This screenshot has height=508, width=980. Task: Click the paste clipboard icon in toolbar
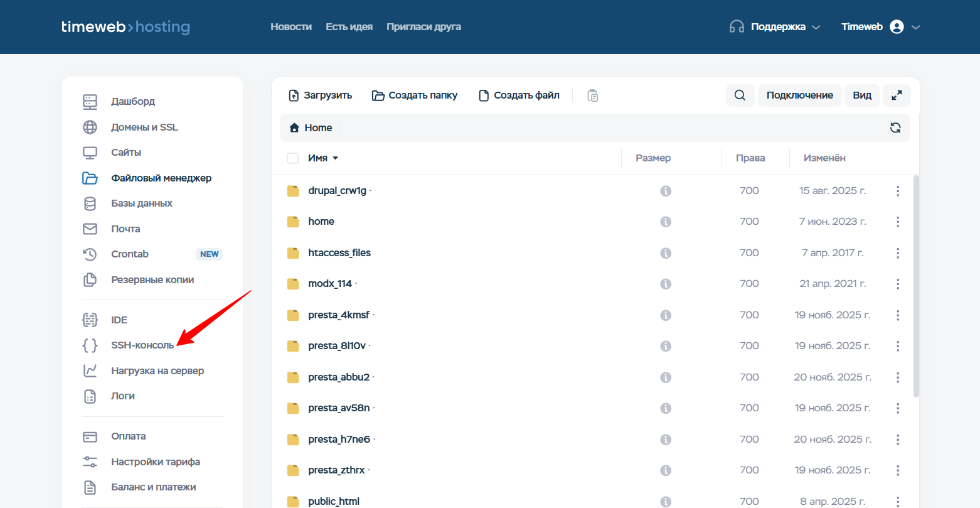coord(593,95)
